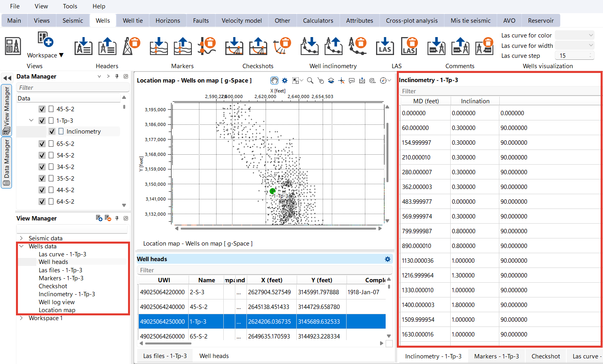Screen dimensions: 603x364
Task: Uncheck Inclinometry under well 1-Tp-3
Action: pyautogui.click(x=52, y=131)
